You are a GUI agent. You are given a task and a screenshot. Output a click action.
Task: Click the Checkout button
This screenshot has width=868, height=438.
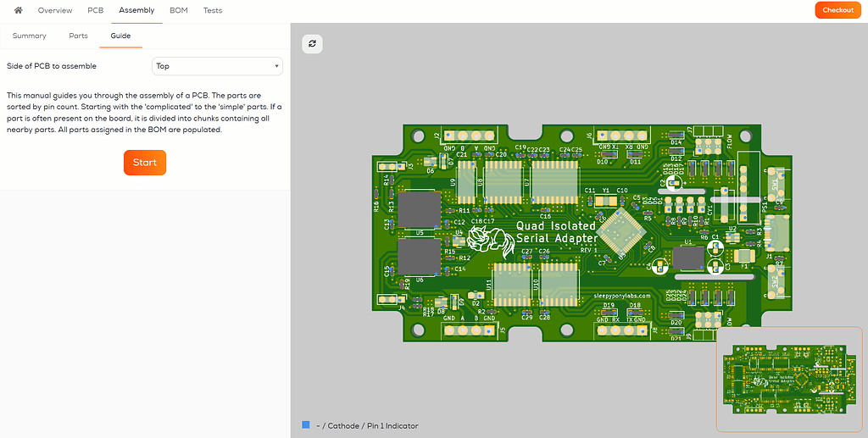click(837, 10)
